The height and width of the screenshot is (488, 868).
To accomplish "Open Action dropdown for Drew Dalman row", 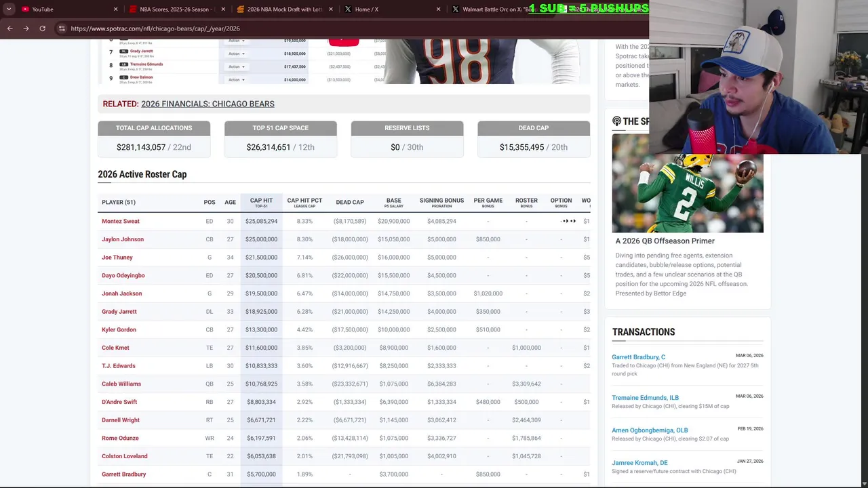I will click(236, 79).
